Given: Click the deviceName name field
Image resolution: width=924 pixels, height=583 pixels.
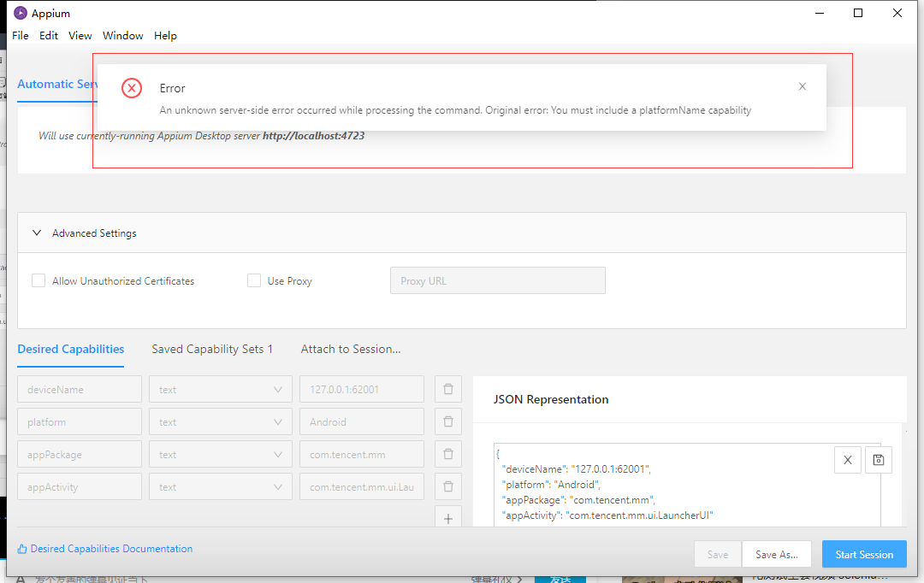Looking at the screenshot, I should pyautogui.click(x=80, y=389).
